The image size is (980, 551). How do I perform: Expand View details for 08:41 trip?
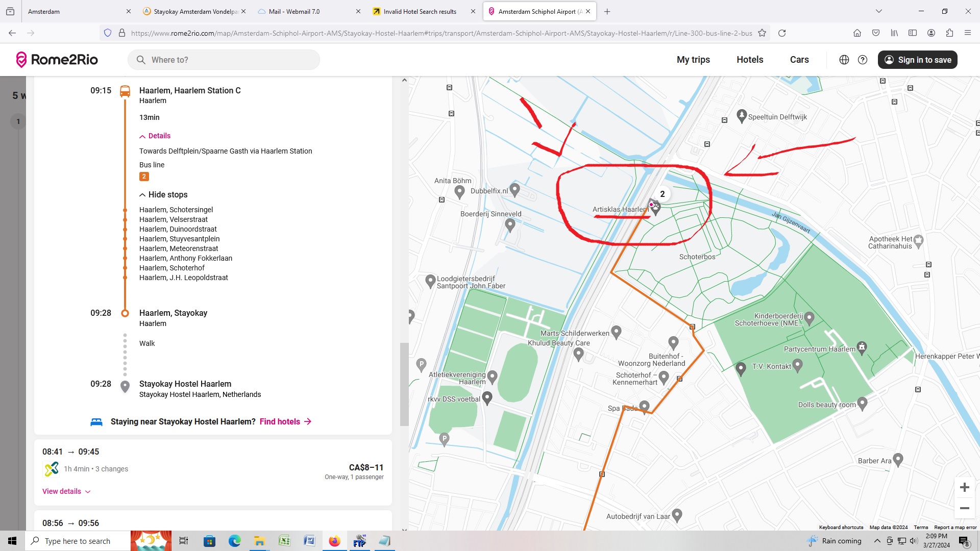pos(66,491)
